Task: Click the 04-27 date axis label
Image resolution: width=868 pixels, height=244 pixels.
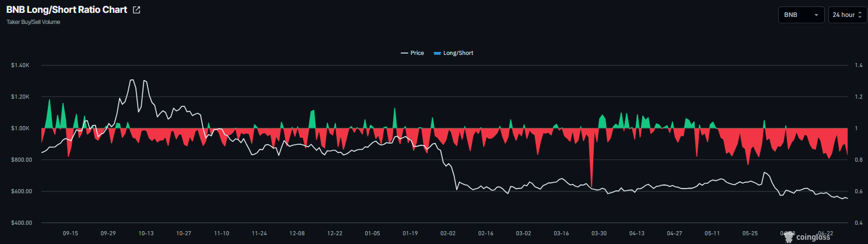Action: point(674,233)
